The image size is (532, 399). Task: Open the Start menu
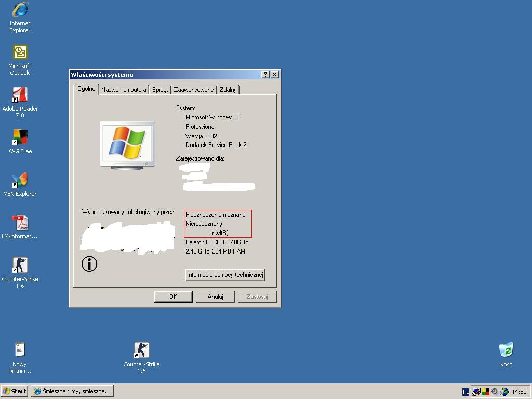[x=14, y=391]
